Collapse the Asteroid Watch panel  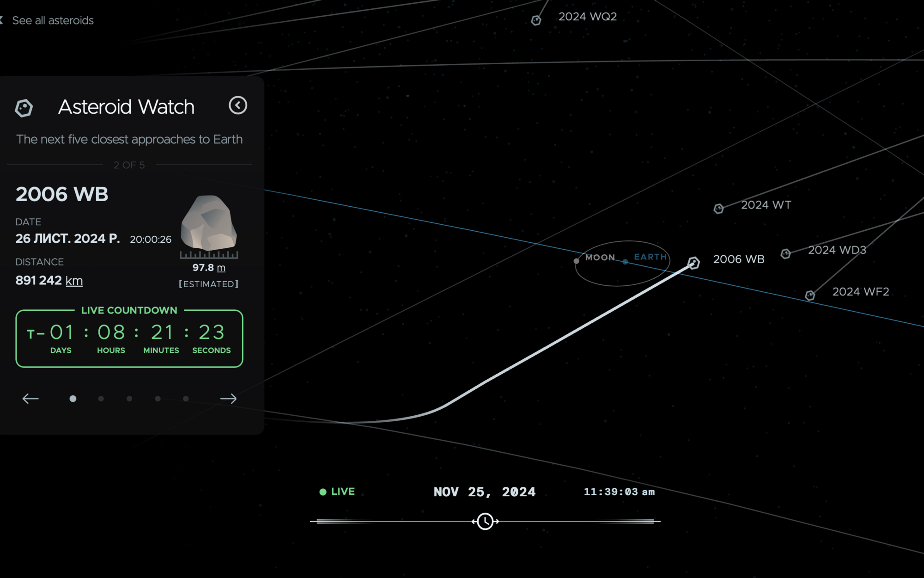tap(238, 105)
